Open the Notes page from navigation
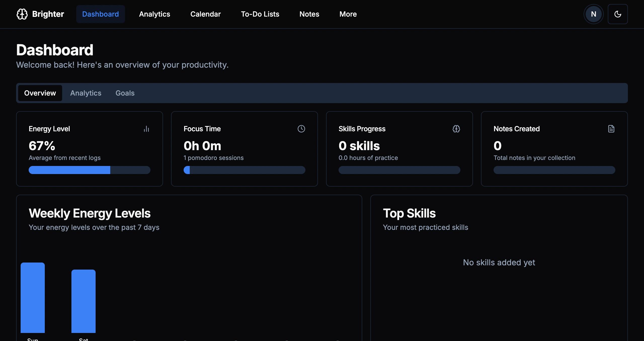The height and width of the screenshot is (341, 644). 309,14
